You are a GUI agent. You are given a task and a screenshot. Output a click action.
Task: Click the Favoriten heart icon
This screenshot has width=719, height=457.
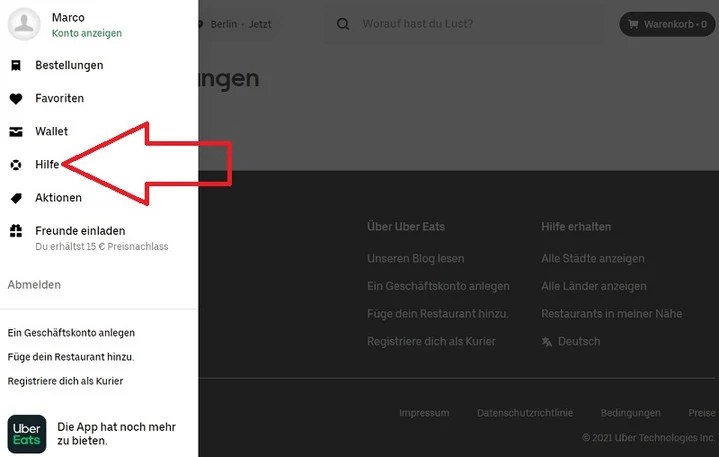click(16, 99)
